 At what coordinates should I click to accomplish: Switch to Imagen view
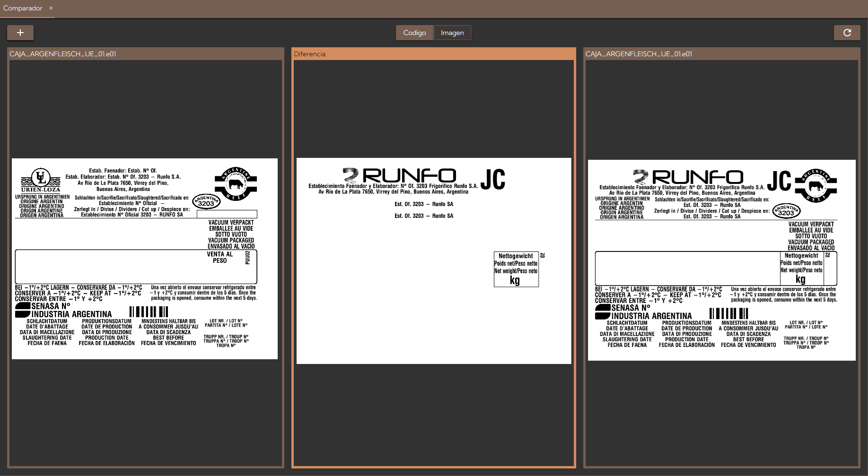point(452,33)
